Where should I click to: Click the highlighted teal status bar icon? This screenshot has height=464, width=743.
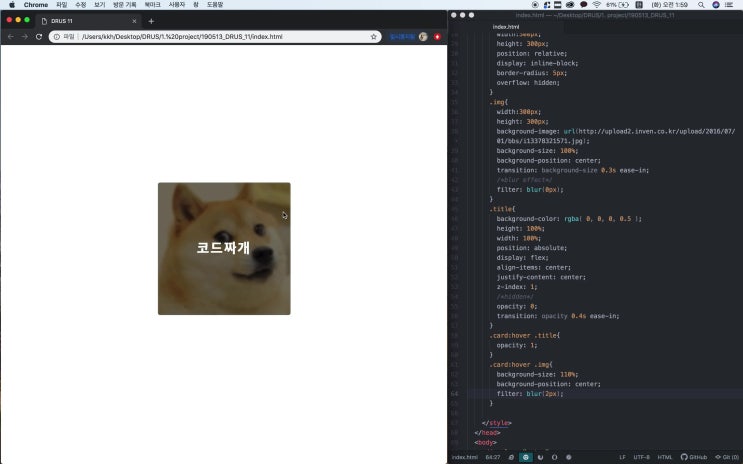point(526,457)
